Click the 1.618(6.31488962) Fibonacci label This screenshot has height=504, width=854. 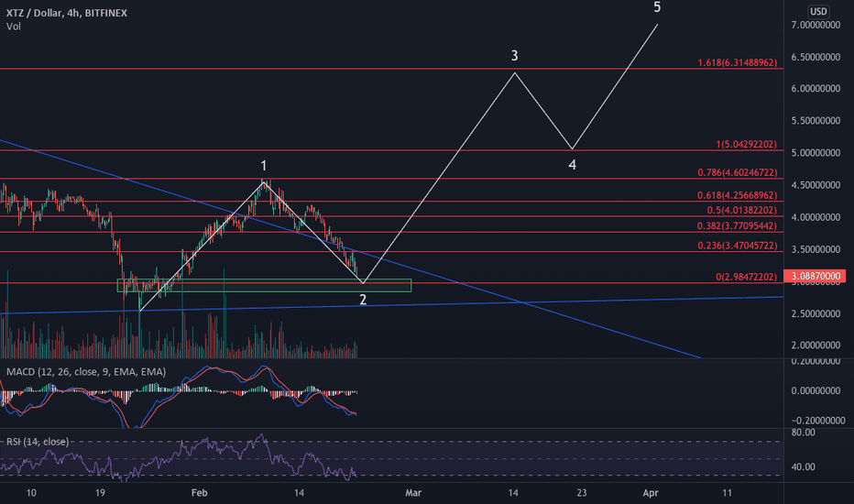pyautogui.click(x=738, y=62)
